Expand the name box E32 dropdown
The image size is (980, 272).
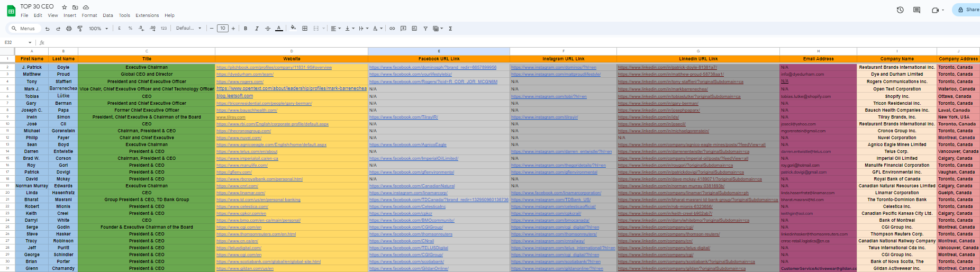[30, 42]
